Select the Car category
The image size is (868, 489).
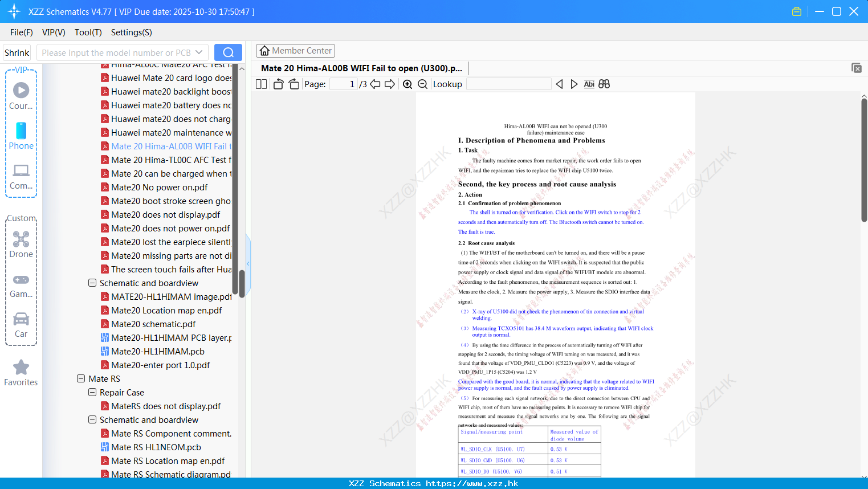(21, 324)
